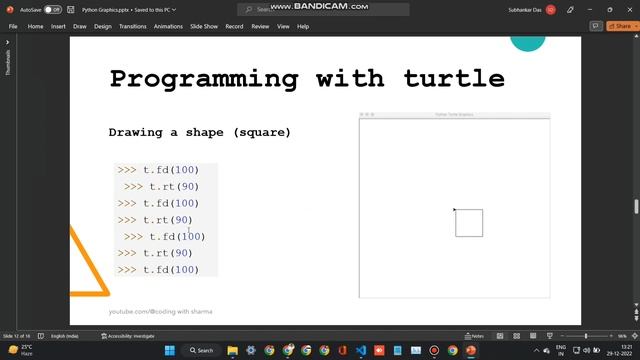Click the English (India) language indicator

coord(64,336)
